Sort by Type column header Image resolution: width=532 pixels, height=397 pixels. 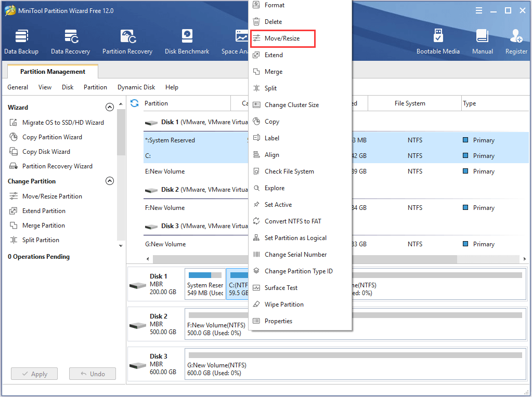click(495, 103)
